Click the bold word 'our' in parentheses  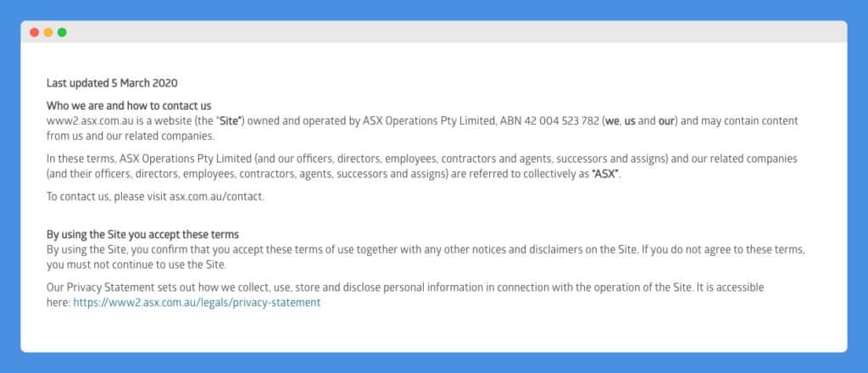click(x=665, y=121)
